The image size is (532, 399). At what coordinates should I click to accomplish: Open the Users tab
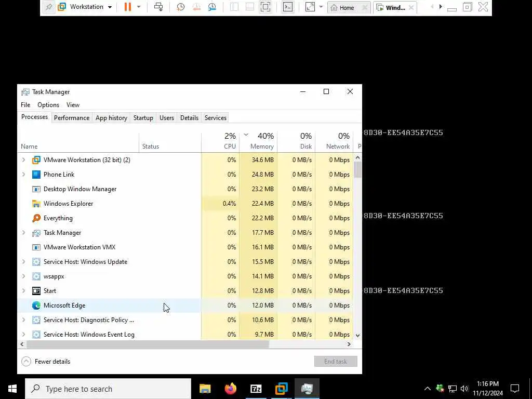tap(167, 118)
